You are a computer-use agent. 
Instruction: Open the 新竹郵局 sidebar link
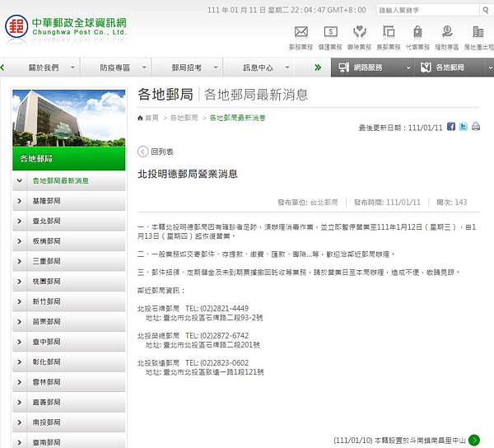47,301
